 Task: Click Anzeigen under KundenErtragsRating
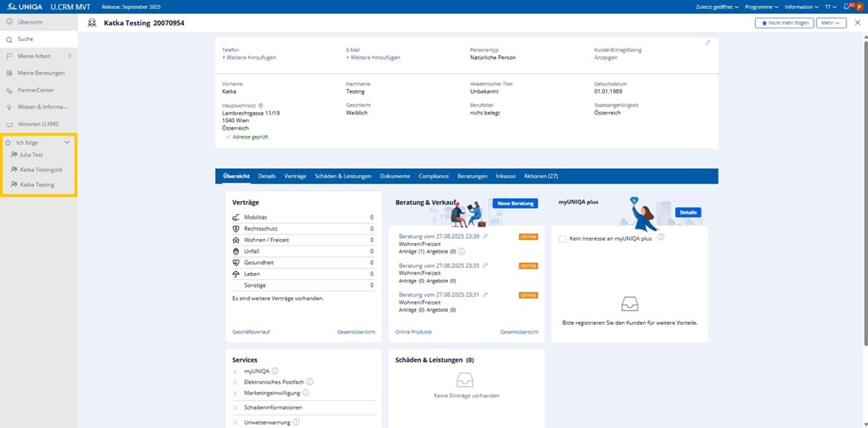coord(606,57)
